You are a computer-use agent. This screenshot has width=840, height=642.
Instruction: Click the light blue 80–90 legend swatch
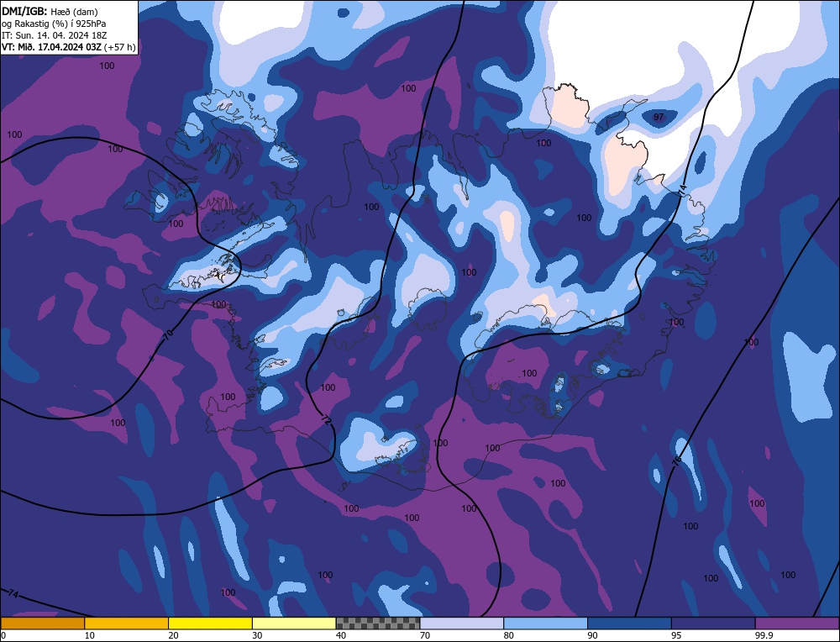(x=545, y=624)
